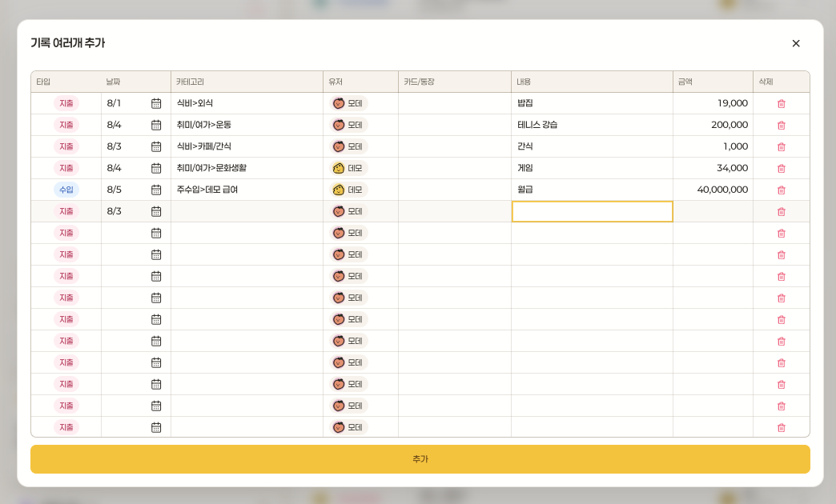Open the 식비>카페/간식 category selector
Screen dimensions: 836x504
[x=247, y=146]
